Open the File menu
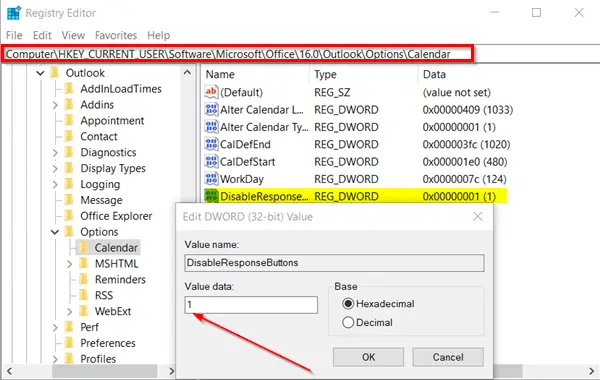The image size is (600, 380). point(14,35)
